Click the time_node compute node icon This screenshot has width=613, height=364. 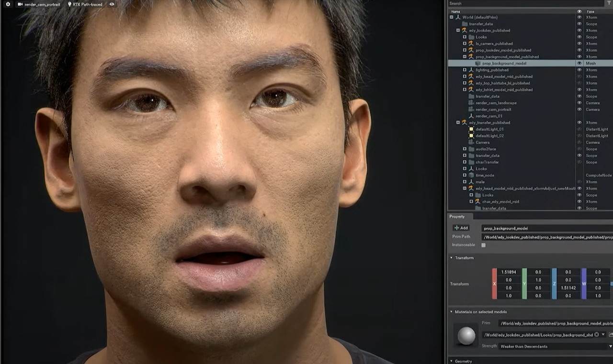471,176
